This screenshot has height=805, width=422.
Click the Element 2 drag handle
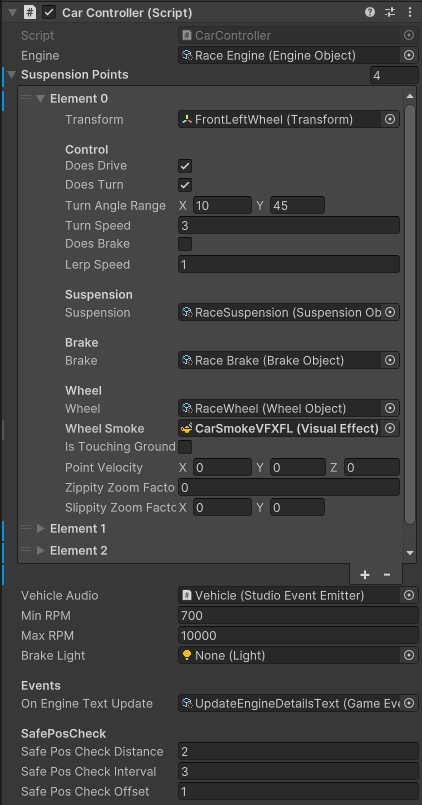(26, 550)
